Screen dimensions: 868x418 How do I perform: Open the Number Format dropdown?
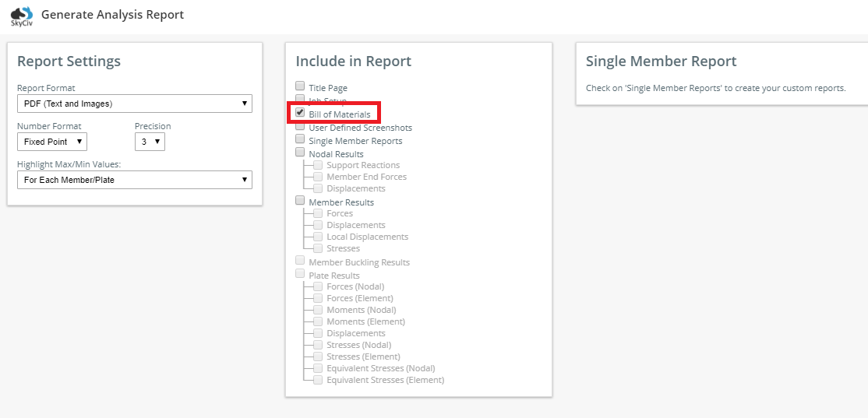pos(52,142)
